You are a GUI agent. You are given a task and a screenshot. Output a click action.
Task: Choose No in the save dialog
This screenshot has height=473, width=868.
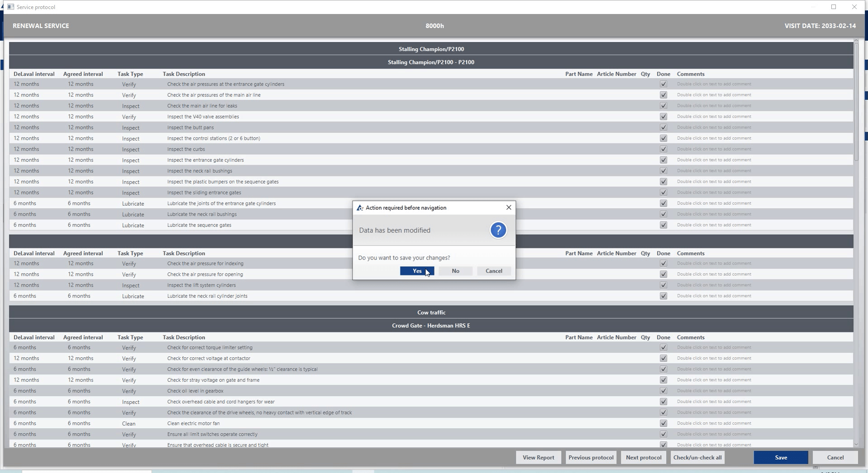[x=455, y=271]
